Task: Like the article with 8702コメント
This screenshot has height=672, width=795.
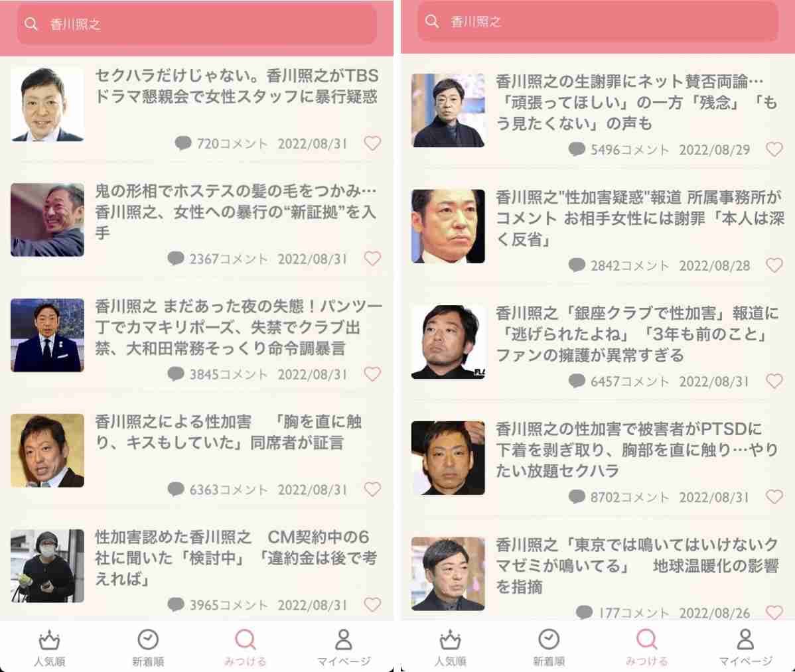Action: point(774,497)
